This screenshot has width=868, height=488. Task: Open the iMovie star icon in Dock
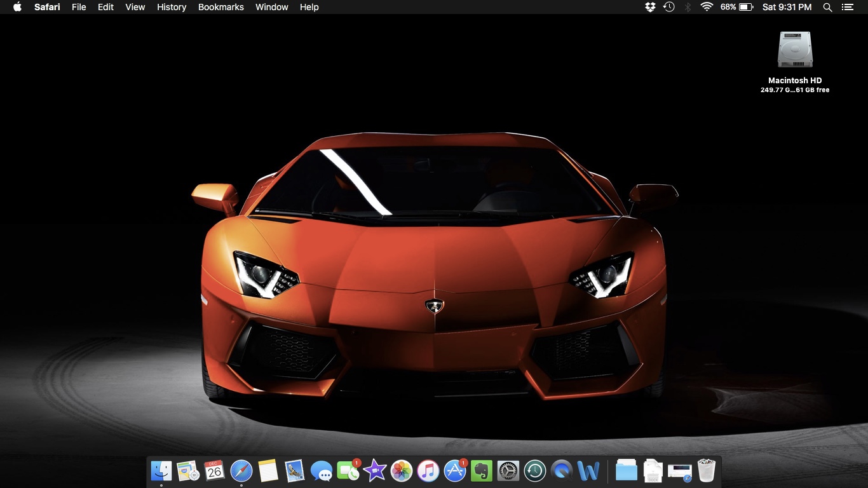[x=375, y=471]
